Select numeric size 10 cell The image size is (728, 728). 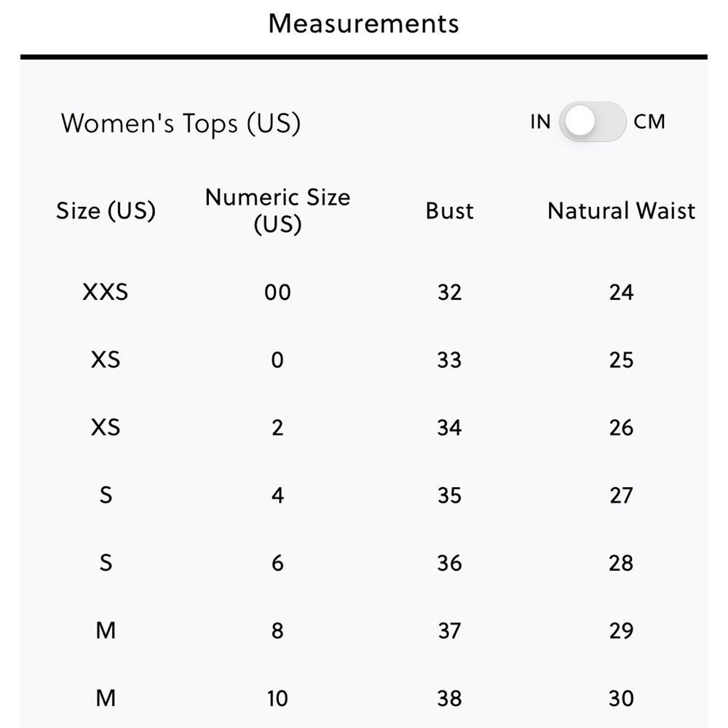click(x=277, y=699)
